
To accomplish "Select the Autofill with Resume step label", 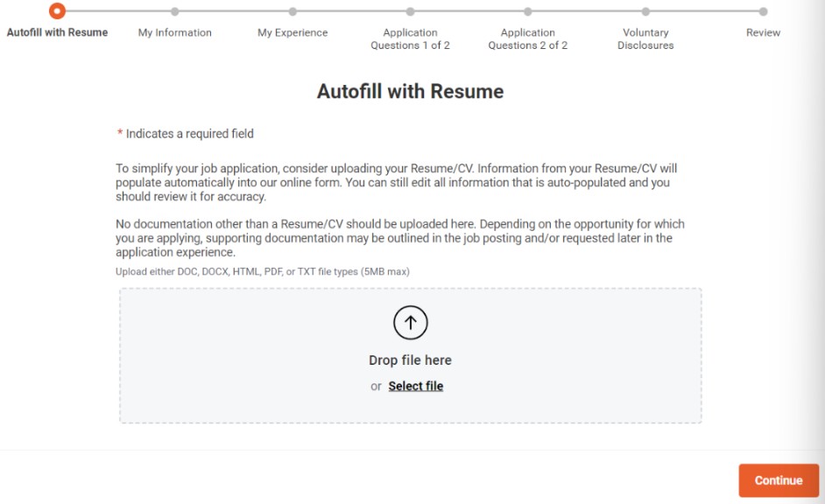I will tap(58, 32).
